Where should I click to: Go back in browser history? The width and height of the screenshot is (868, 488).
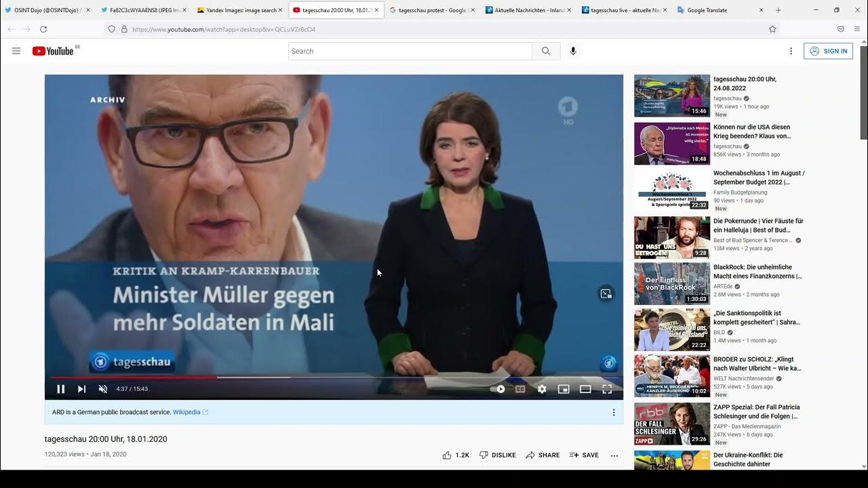point(11,29)
